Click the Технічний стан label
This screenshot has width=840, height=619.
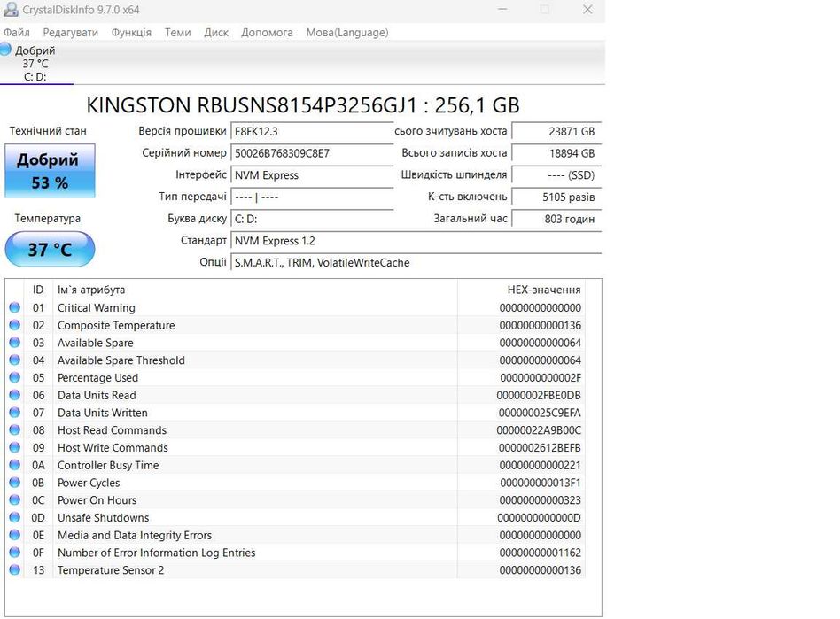tap(48, 131)
